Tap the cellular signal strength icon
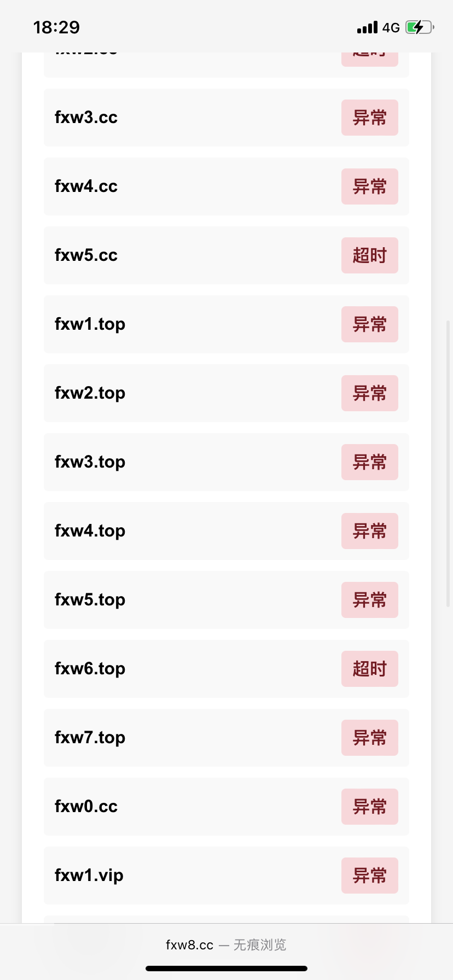 pyautogui.click(x=367, y=27)
